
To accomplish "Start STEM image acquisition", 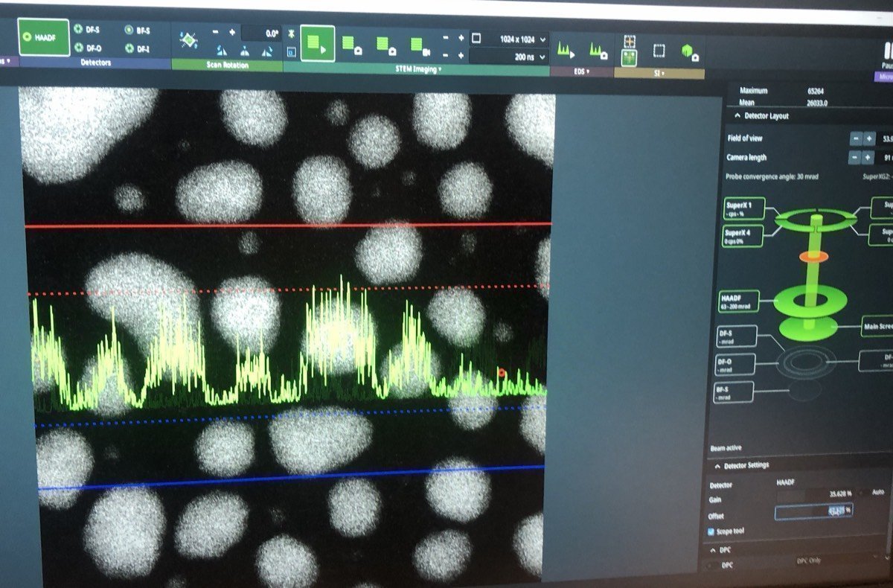I will [317, 42].
